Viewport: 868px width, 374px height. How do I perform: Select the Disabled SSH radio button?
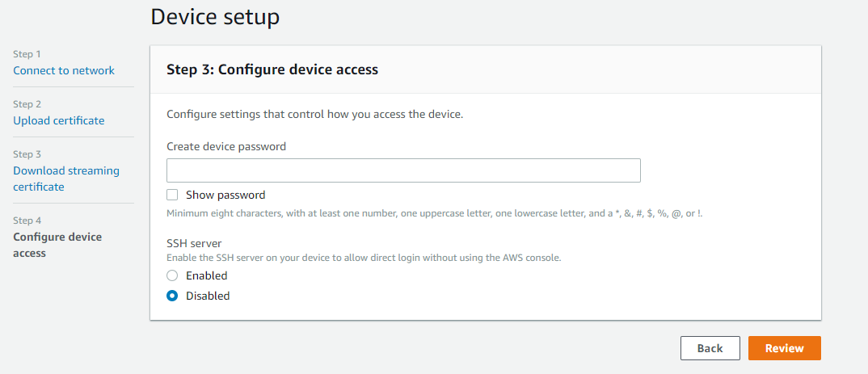click(172, 296)
